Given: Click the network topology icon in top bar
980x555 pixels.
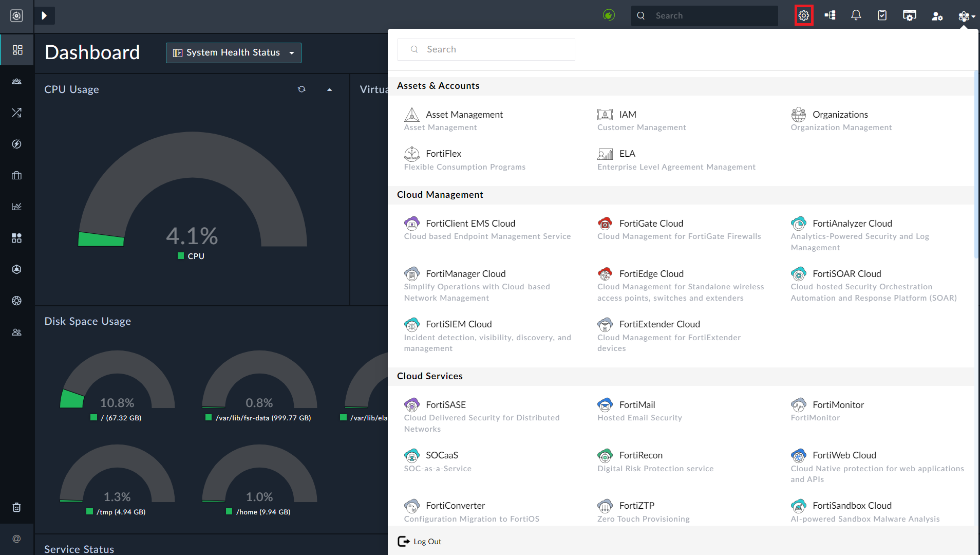Looking at the screenshot, I should 830,15.
